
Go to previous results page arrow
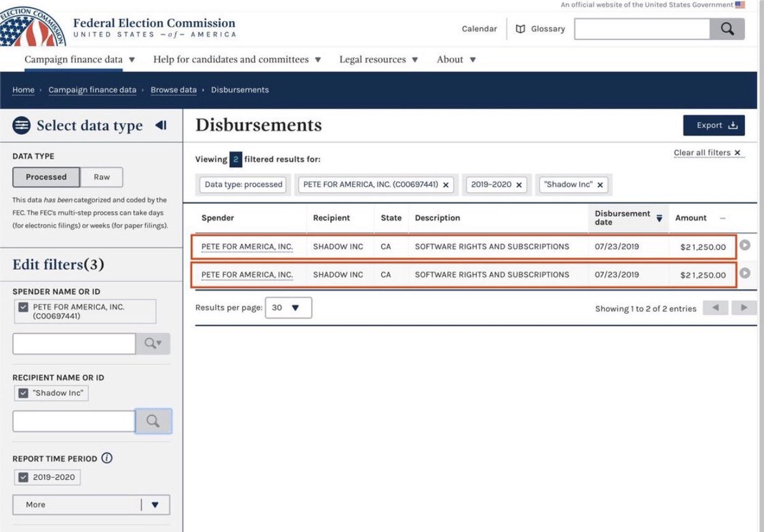[716, 308]
